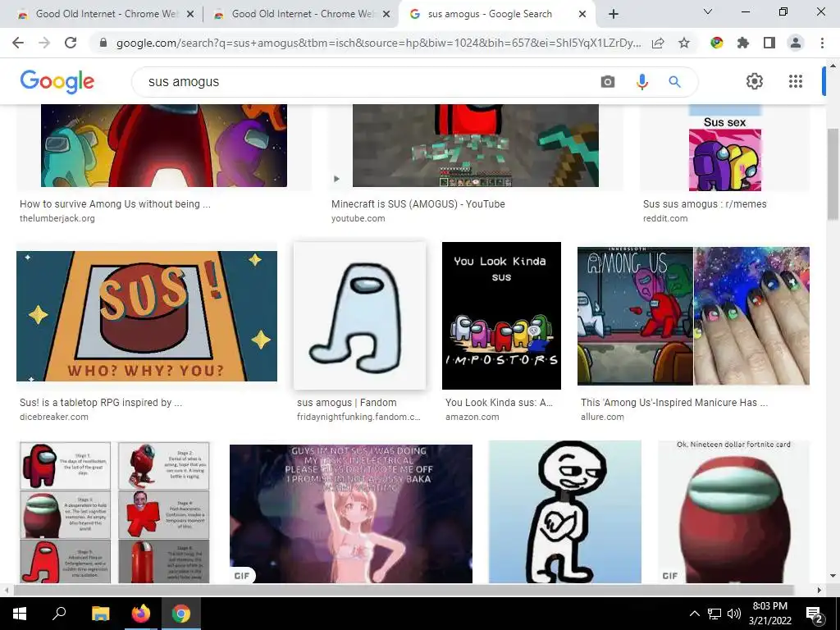Open the tab search dropdown arrow
Image resolution: width=840 pixels, height=630 pixels.
708,11
